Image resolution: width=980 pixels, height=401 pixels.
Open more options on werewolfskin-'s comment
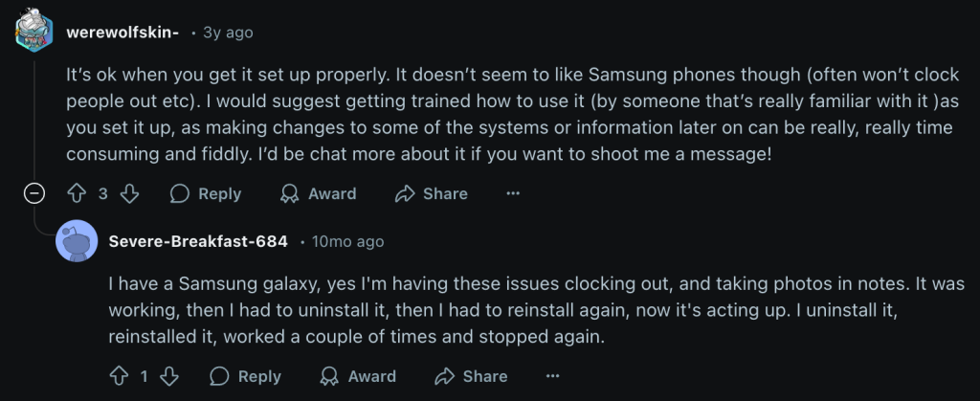(513, 193)
